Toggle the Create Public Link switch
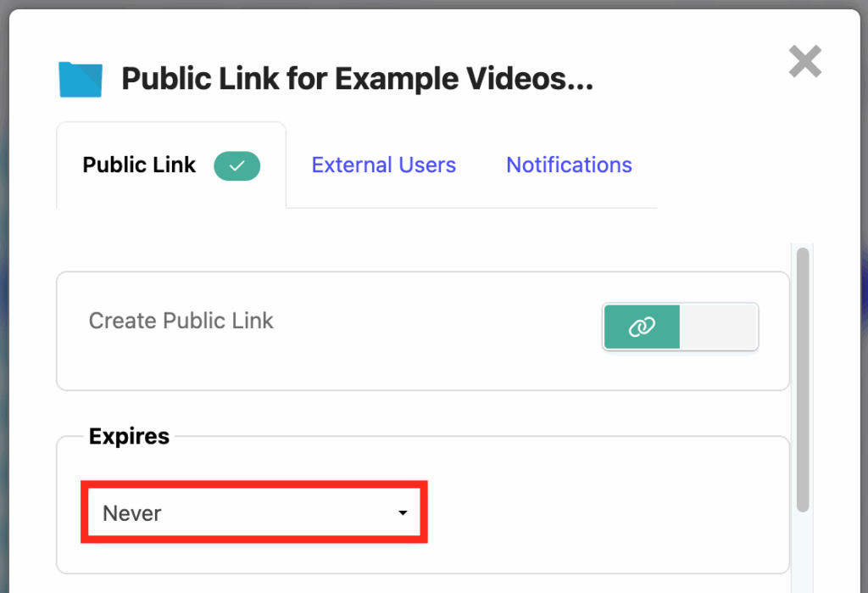This screenshot has width=868, height=593. pyautogui.click(x=680, y=327)
